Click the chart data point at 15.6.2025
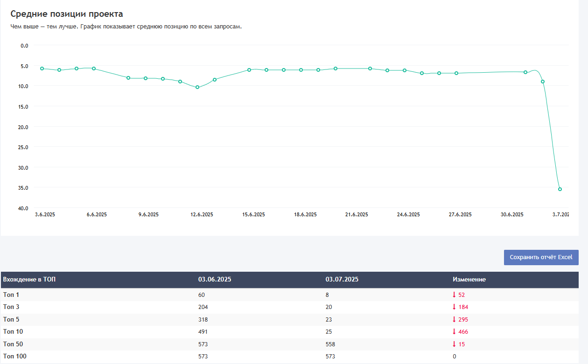The height and width of the screenshot is (364, 588). (x=249, y=70)
